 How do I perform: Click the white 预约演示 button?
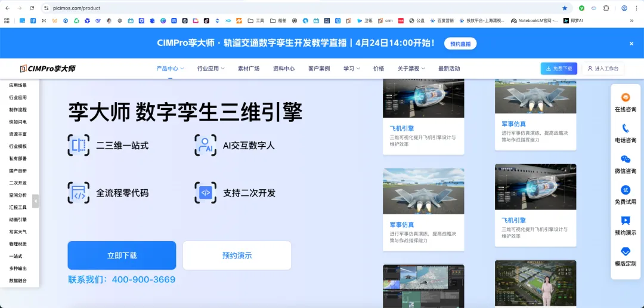237,255
